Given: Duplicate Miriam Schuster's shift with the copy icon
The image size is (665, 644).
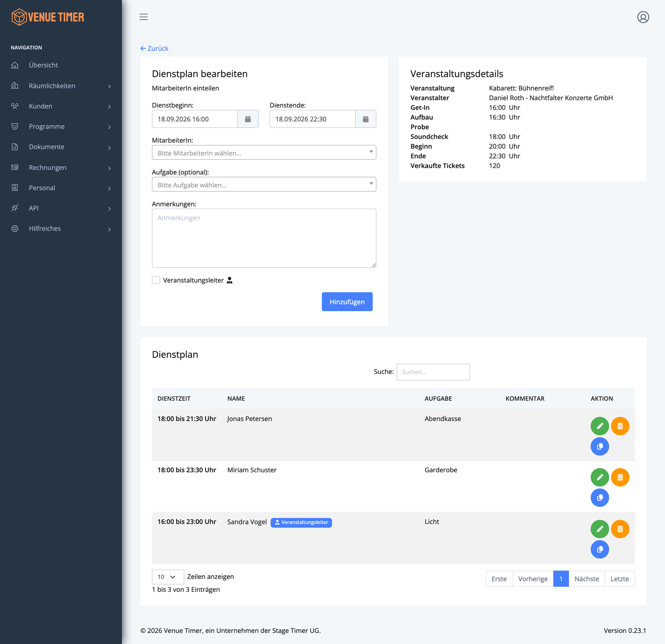Looking at the screenshot, I should point(600,498).
